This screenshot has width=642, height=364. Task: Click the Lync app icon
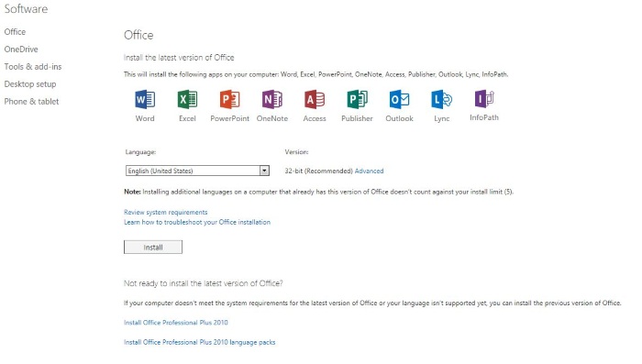point(442,99)
